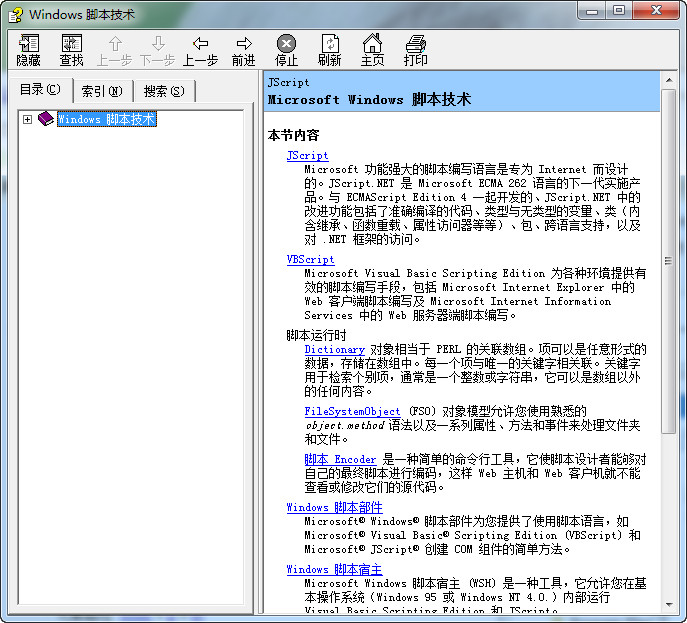The image size is (687, 623).
Task: Switch to the 目录(C) tab
Action: (40, 89)
